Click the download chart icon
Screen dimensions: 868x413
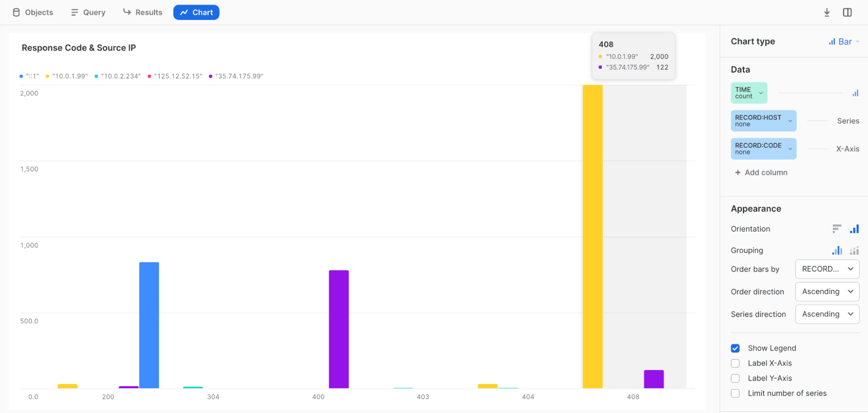(827, 13)
